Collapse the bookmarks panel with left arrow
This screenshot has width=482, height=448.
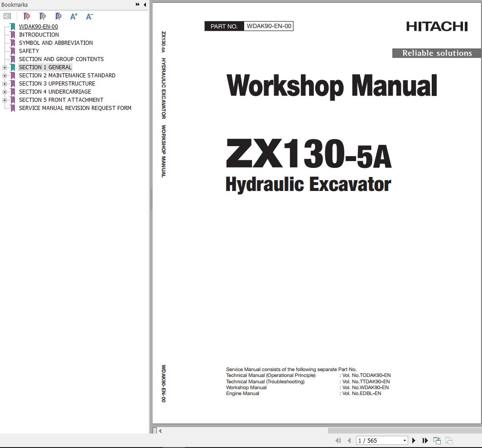coord(145,5)
